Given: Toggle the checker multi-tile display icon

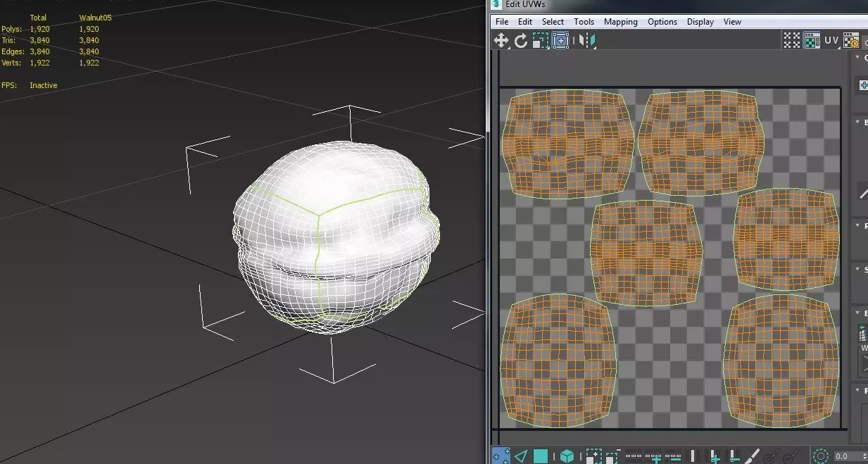Looking at the screenshot, I should 792,40.
